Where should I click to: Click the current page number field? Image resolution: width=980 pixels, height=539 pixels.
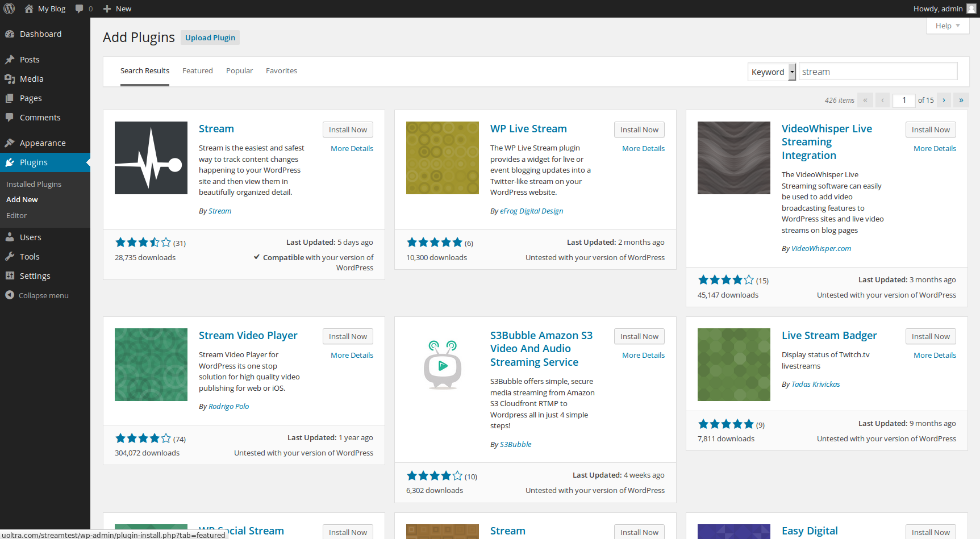pyautogui.click(x=904, y=101)
